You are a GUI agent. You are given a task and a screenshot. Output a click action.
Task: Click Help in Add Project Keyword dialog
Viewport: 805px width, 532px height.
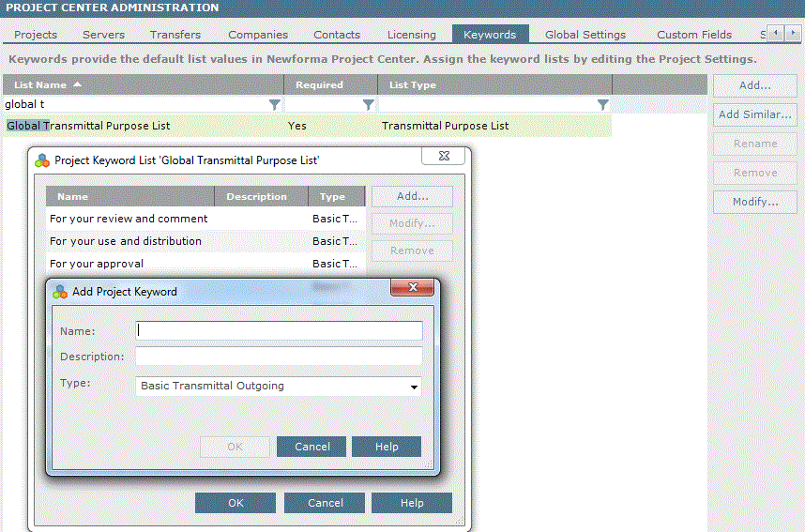pyautogui.click(x=387, y=447)
